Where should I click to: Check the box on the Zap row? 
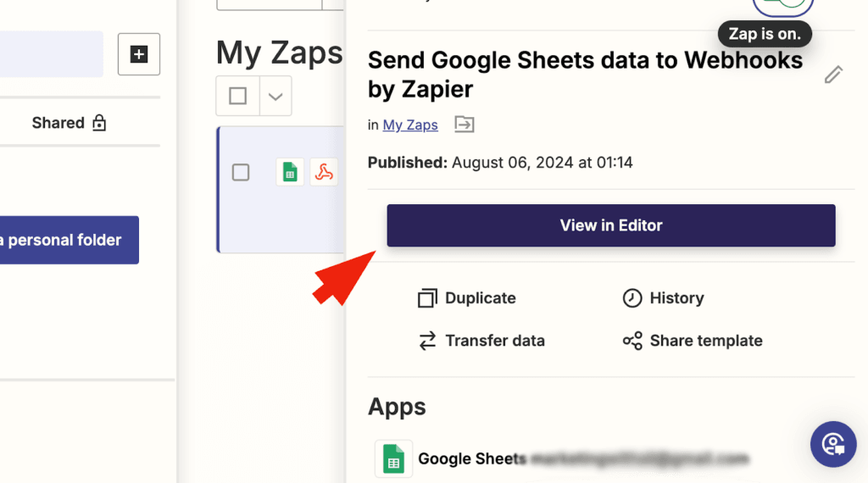coord(241,173)
